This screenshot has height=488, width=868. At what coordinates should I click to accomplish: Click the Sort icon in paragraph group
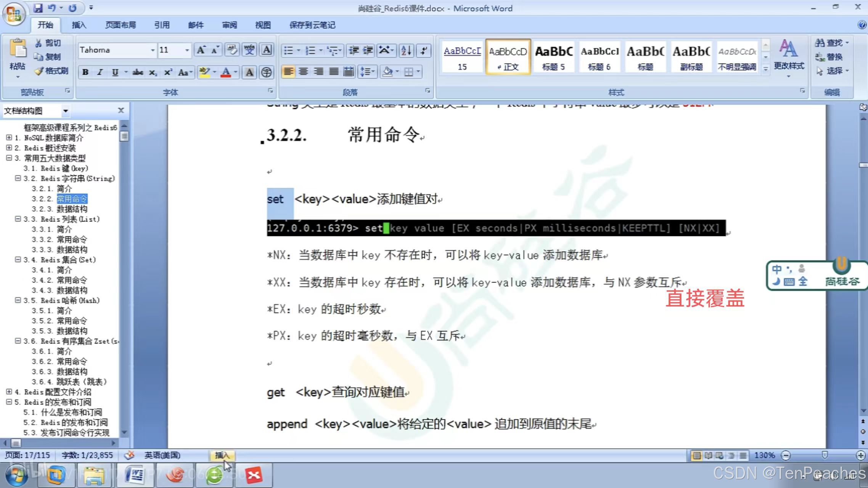pyautogui.click(x=406, y=50)
